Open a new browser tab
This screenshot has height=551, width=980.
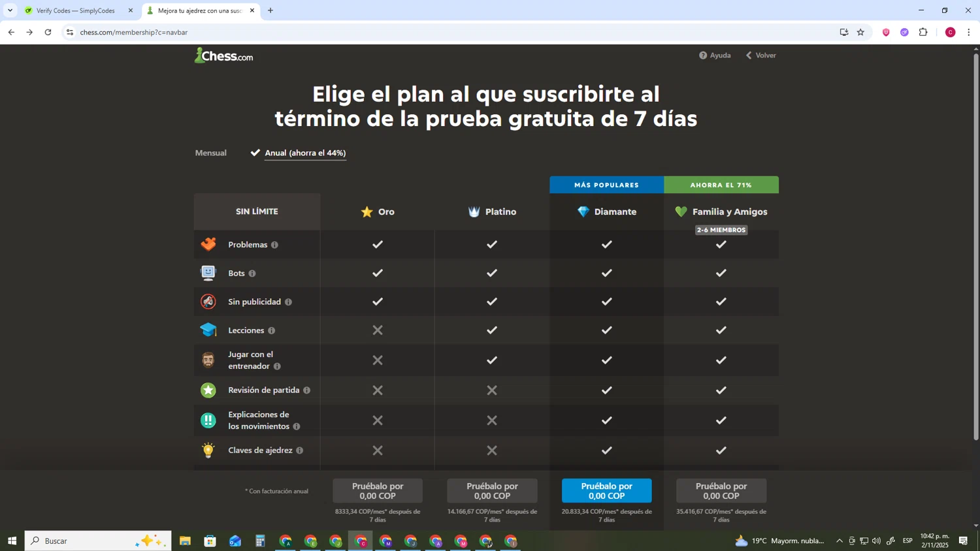pos(270,10)
